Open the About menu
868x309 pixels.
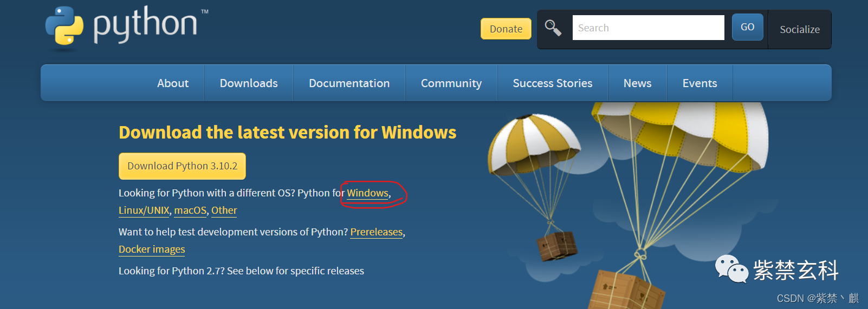(173, 83)
